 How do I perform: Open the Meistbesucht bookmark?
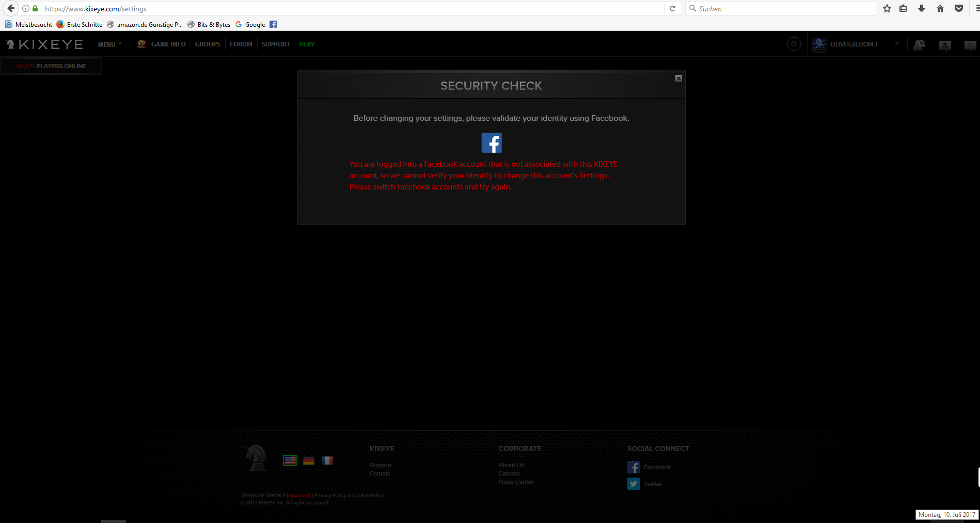tap(28, 24)
